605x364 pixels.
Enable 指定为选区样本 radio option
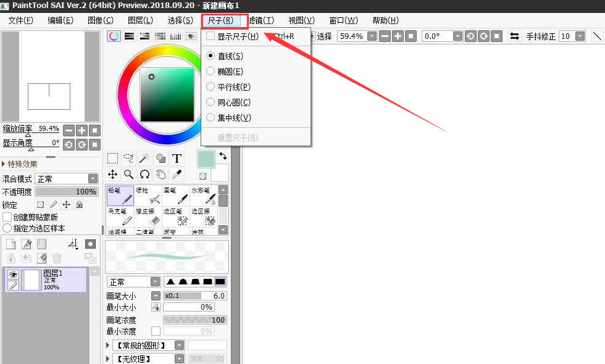7,228
